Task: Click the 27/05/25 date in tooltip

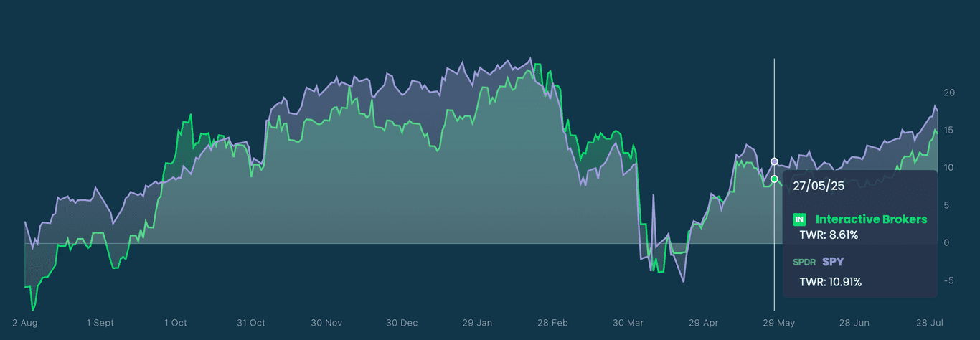Action: click(819, 186)
